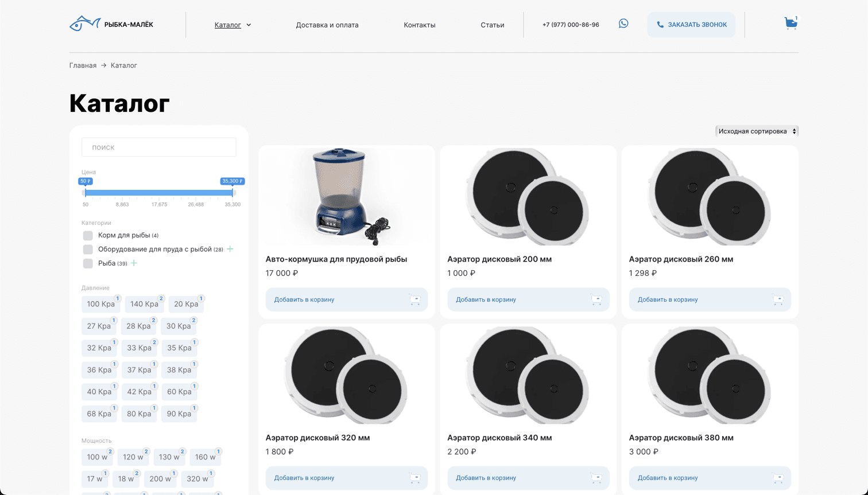Filter by 60 Kpa pressure
Screen dimensions: 868x495
179,392
